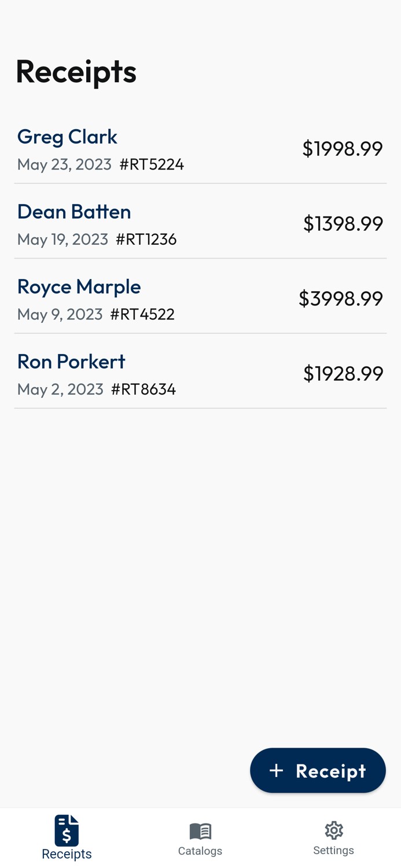Click the $1928.99 amount for Ron Porkert
The width and height of the screenshot is (401, 868).
click(343, 373)
